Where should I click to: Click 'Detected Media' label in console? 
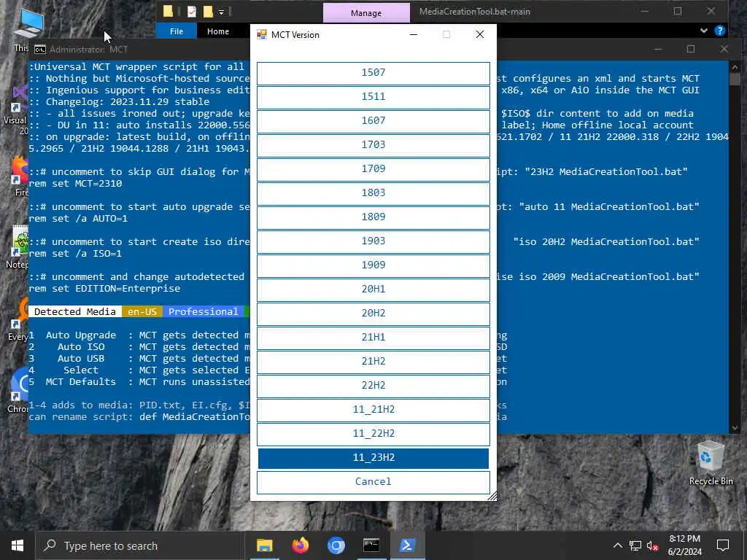click(x=75, y=312)
